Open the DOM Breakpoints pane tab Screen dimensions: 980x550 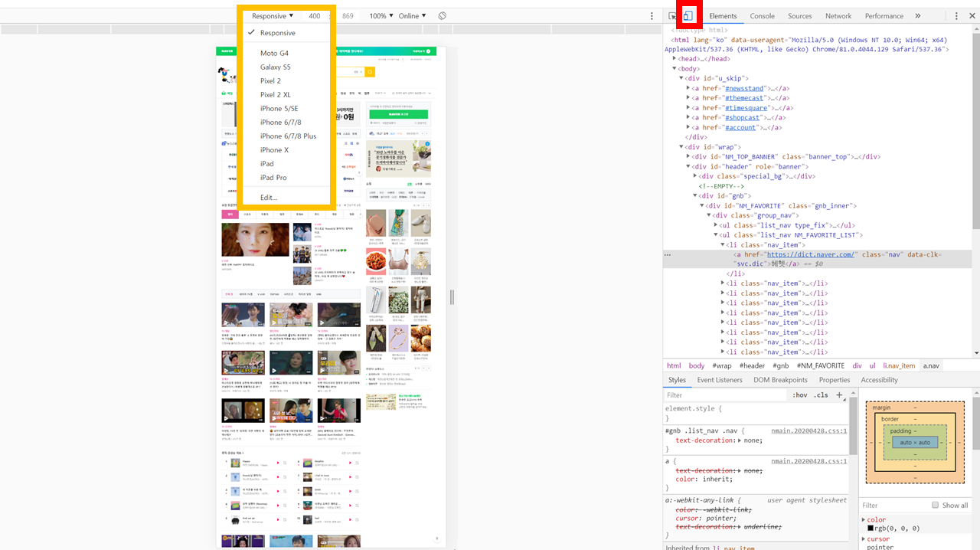pos(780,380)
